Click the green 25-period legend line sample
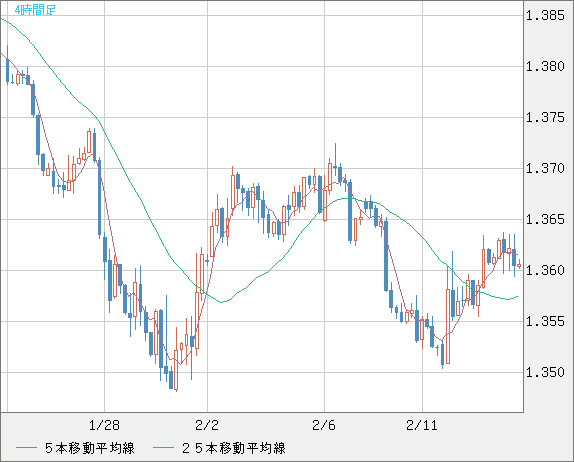574x462 pixels. (163, 448)
